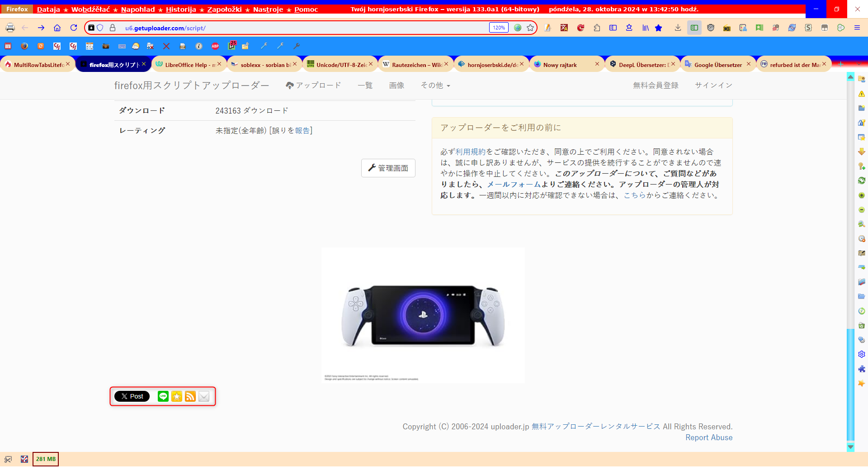Viewport: 868px width, 475px height.
Task: Open the Downloads arrow icon
Action: pyautogui.click(x=678, y=28)
